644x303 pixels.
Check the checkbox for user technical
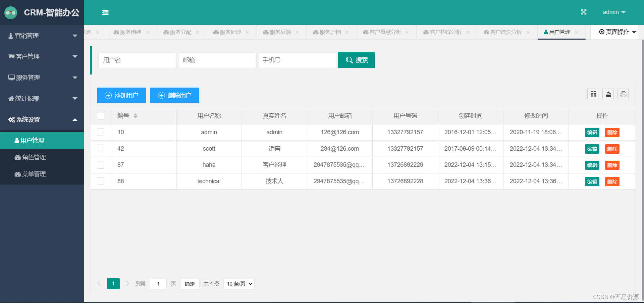click(100, 181)
